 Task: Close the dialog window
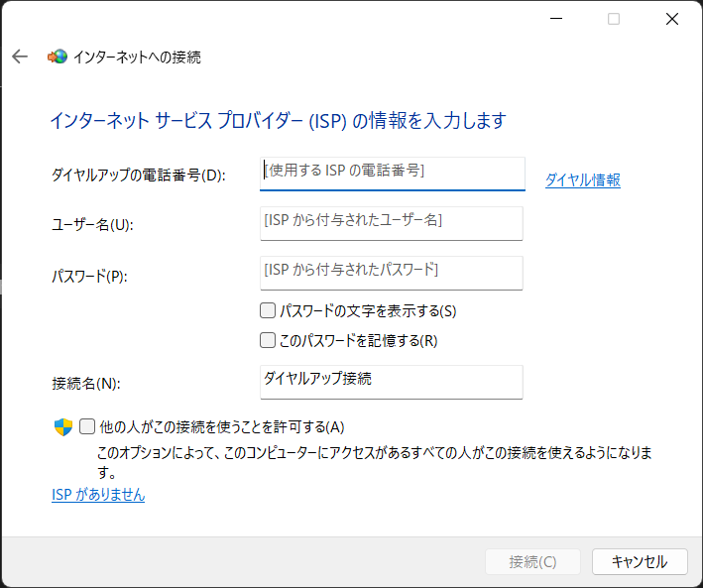672,19
